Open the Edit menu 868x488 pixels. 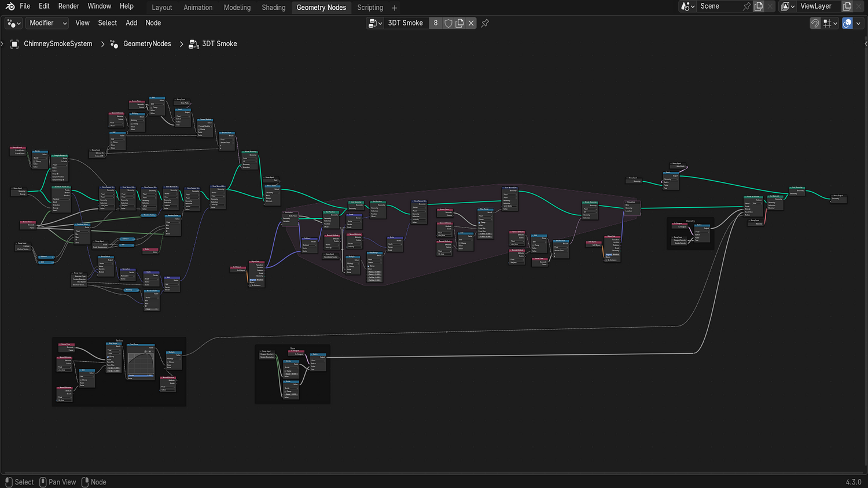44,6
